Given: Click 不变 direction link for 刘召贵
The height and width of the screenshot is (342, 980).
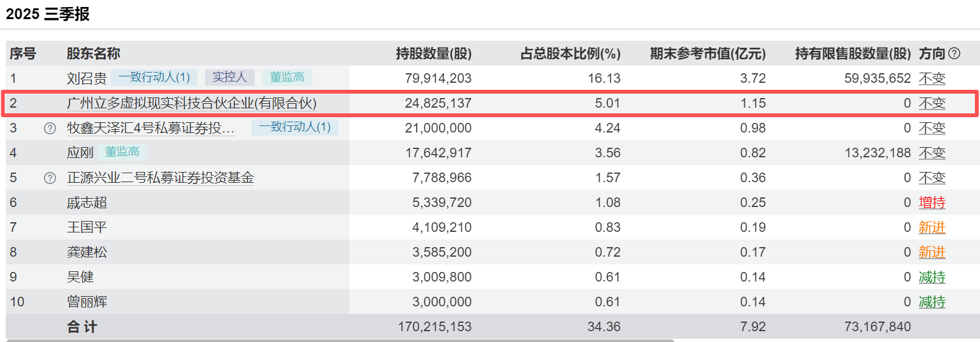Looking at the screenshot, I should pyautogui.click(x=932, y=79).
